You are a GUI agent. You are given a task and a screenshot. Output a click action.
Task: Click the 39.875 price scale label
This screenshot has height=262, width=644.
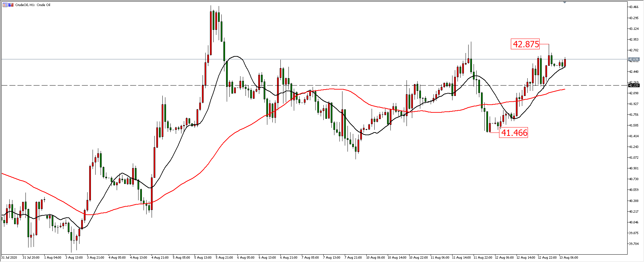[634, 233]
